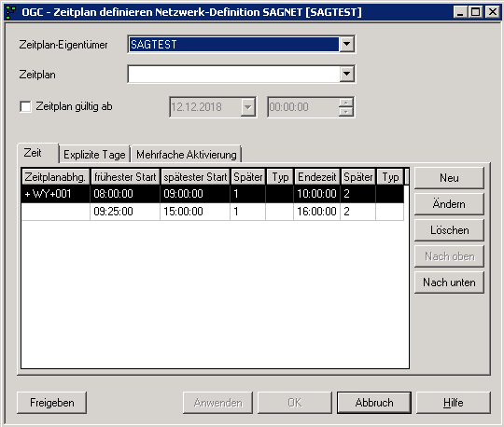The image size is (504, 427).
Task: Click the Ändern button
Action: 449,204
